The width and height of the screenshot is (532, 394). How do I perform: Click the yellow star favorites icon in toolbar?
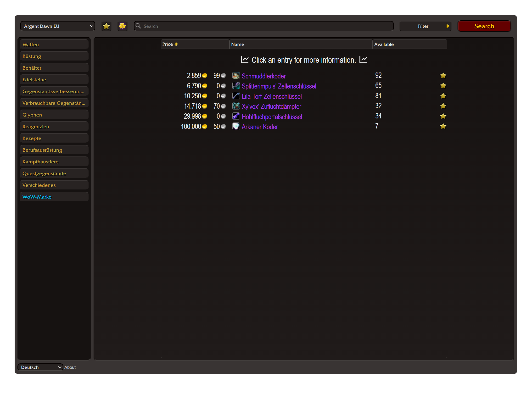click(x=106, y=26)
